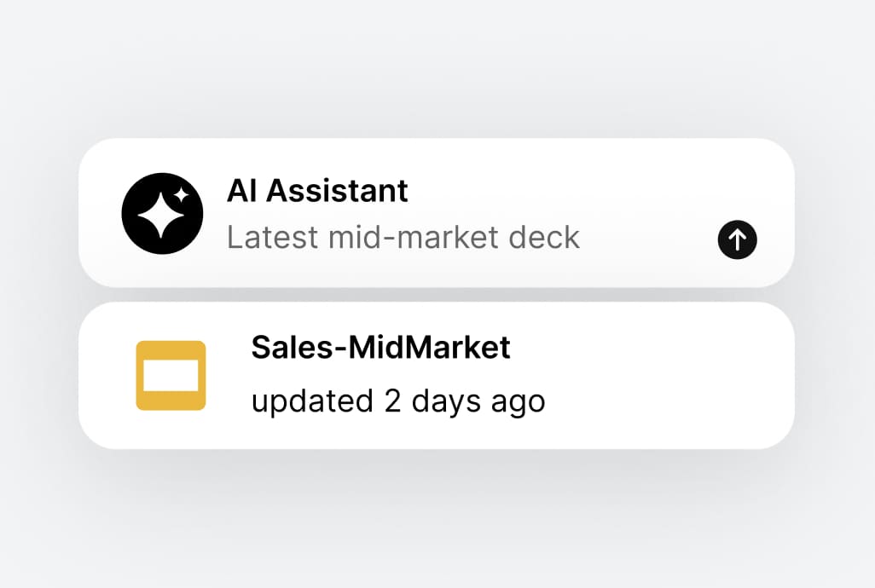This screenshot has width=875, height=588.
Task: Tap the black star badge beside AI Assistant
Action: coord(162,213)
